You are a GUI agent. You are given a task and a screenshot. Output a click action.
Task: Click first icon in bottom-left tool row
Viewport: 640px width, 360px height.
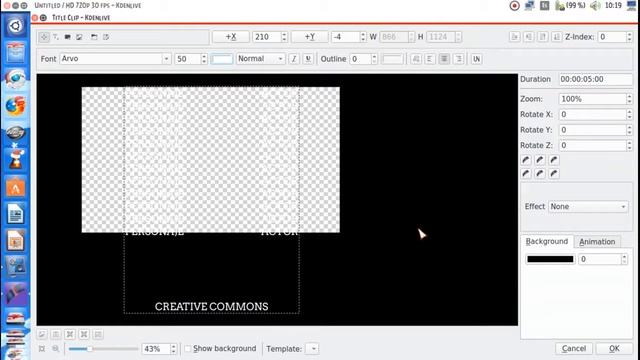pos(42,334)
